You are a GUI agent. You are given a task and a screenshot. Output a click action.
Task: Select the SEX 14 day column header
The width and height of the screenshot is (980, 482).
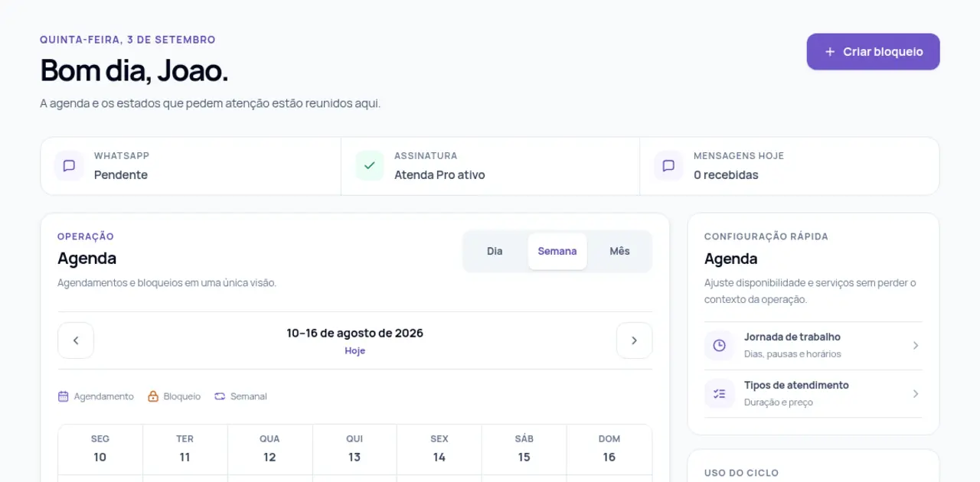click(x=439, y=449)
